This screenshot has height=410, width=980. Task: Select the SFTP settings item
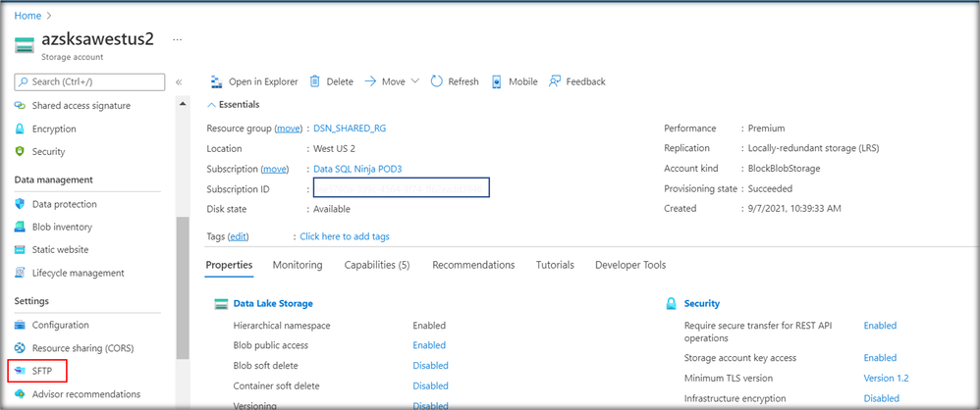coord(41,371)
